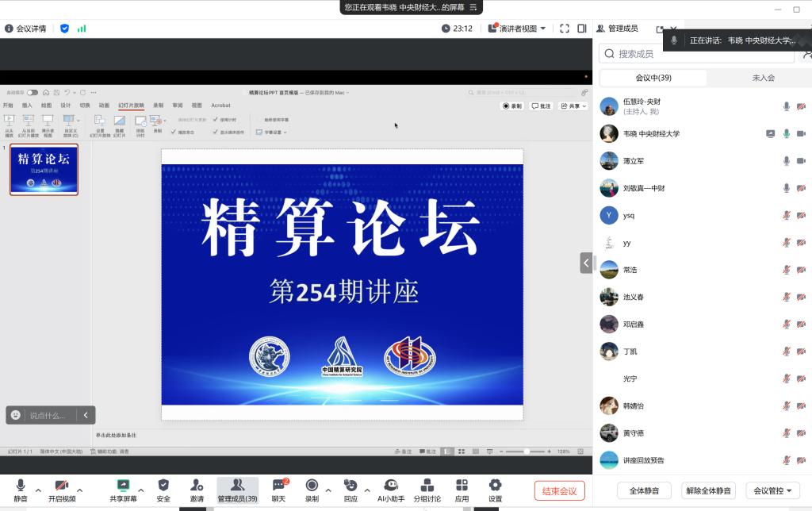The height and width of the screenshot is (511, 812).
Task: Turn on camera with 开启视频
Action: point(62,486)
